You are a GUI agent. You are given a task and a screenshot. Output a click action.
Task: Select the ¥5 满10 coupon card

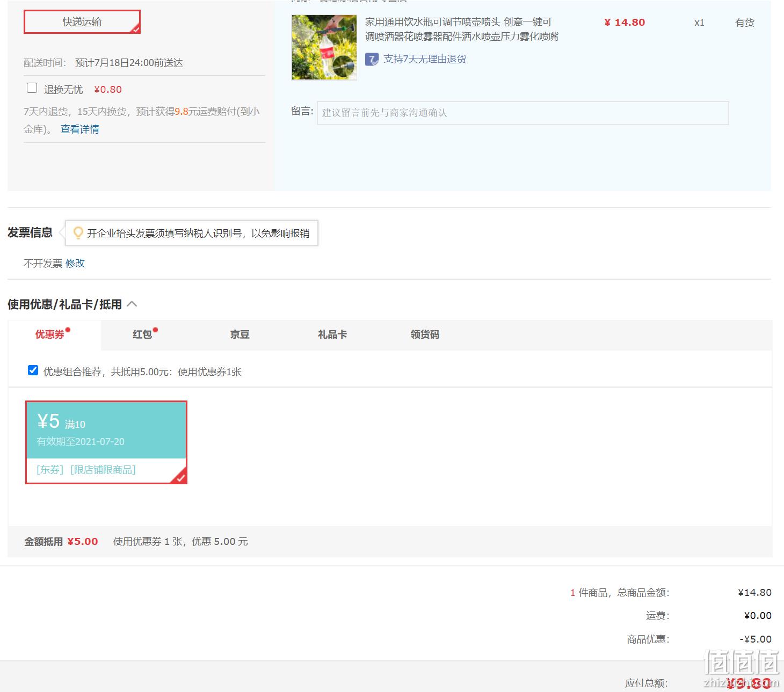(106, 442)
